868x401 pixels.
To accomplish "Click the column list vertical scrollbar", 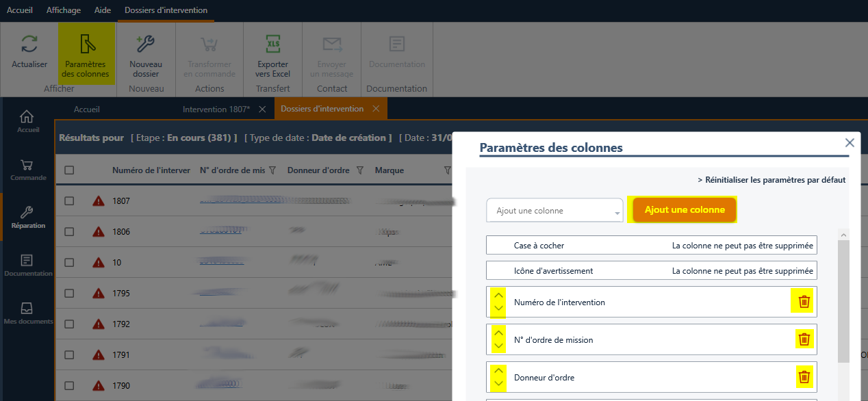I will click(843, 301).
